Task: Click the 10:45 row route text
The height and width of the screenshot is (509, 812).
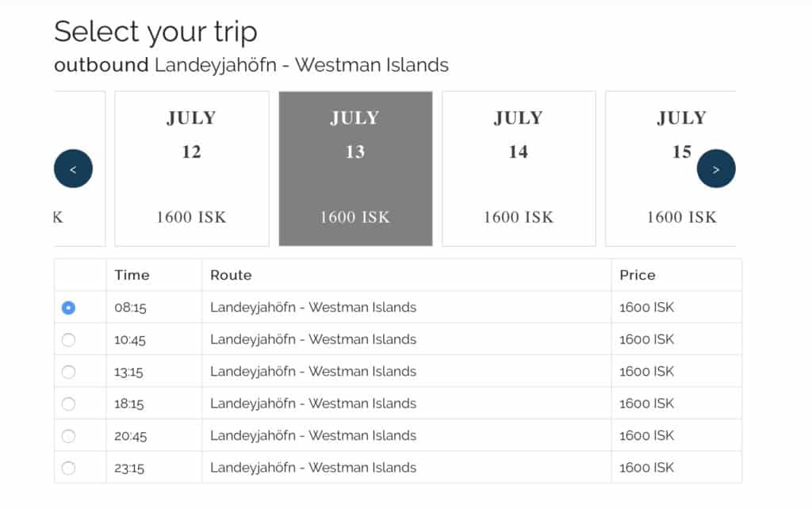Action: (x=312, y=339)
